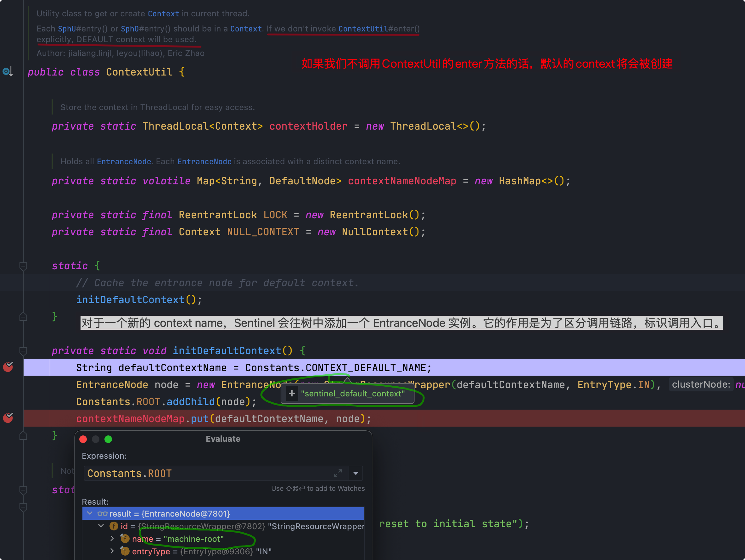
Task: Open SphU link in class documentation
Action: pyautogui.click(x=67, y=29)
